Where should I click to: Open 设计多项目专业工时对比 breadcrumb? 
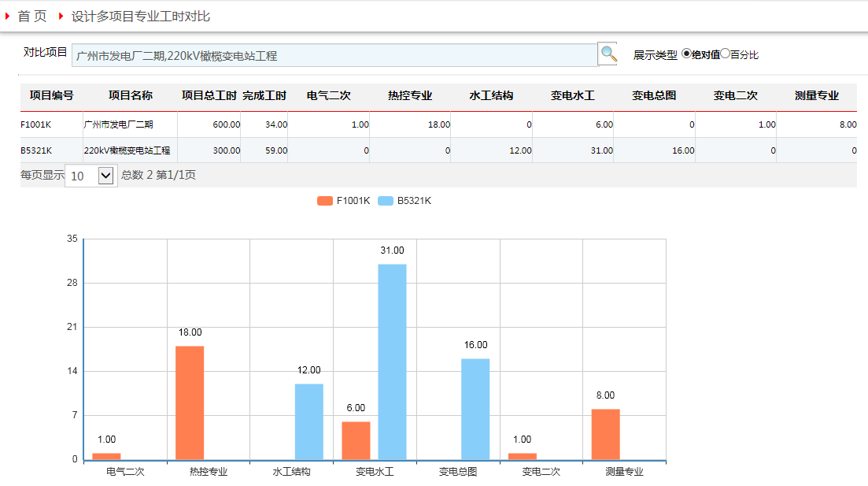(141, 17)
